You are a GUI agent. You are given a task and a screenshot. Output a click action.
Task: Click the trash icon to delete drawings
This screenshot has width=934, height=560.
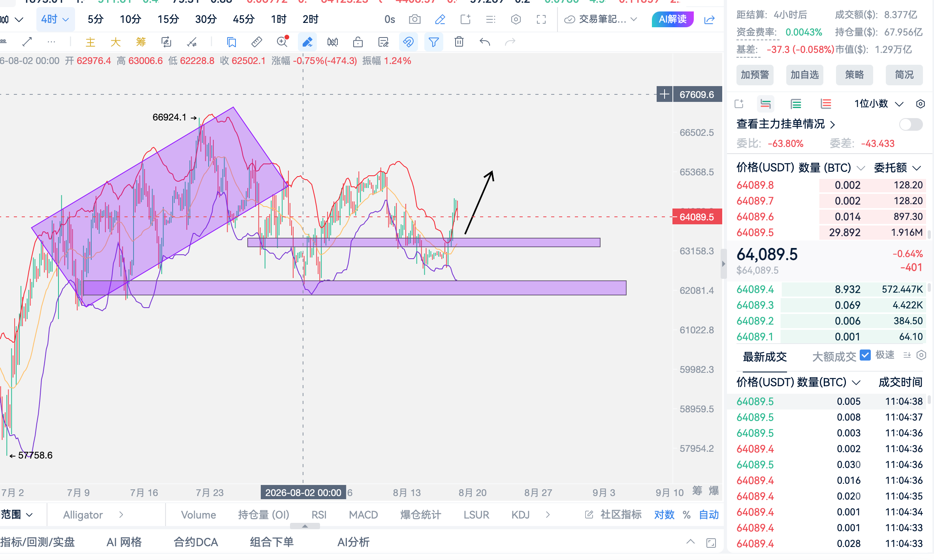tap(459, 42)
